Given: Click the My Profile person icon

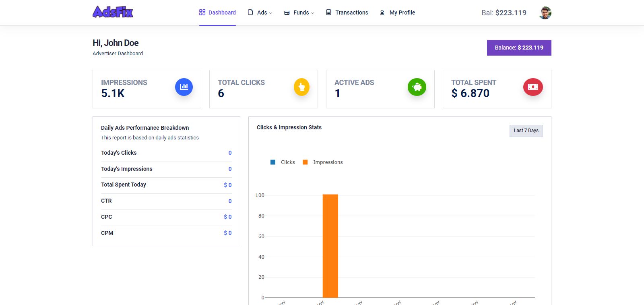Looking at the screenshot, I should tap(382, 12).
